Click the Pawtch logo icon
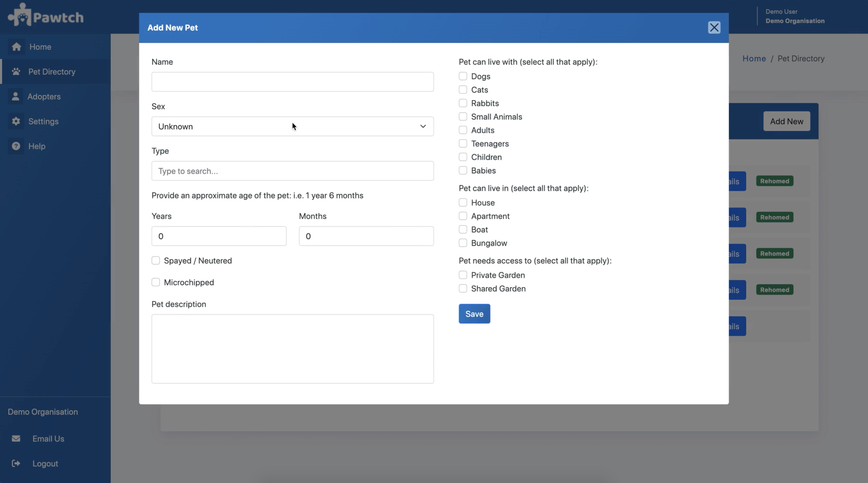This screenshot has height=483, width=868. pos(20,15)
